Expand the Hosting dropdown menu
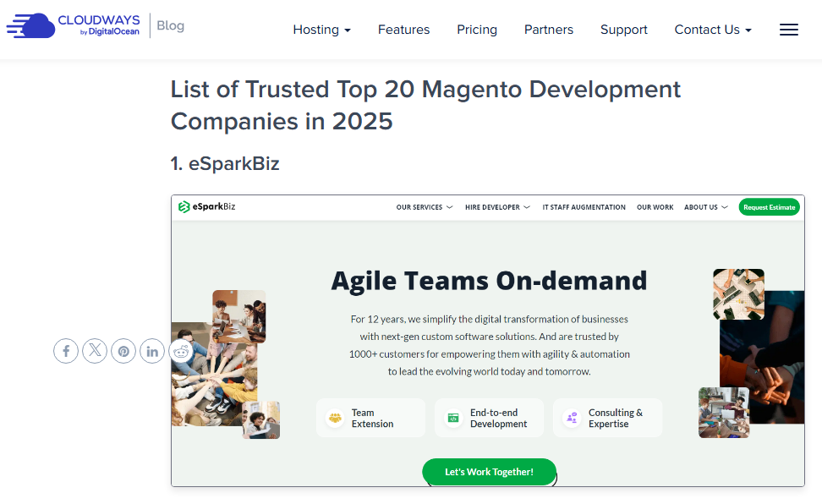 [x=322, y=30]
